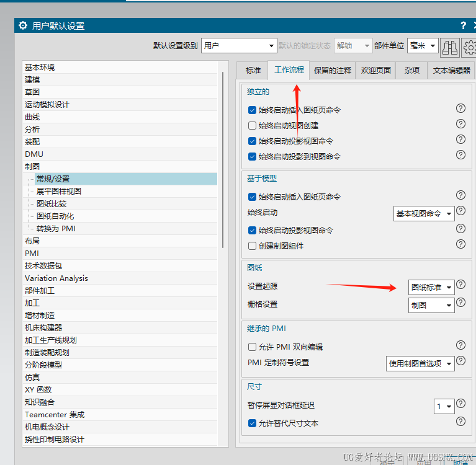Click help icon for 允许替代尺寸文本

click(x=460, y=422)
